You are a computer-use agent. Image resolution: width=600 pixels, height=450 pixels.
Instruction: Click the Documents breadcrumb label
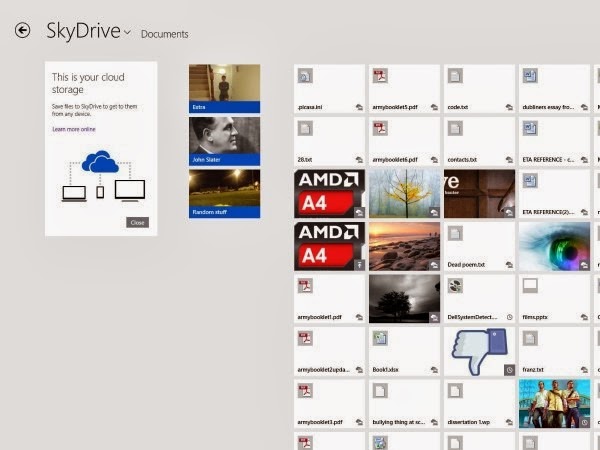tap(165, 34)
